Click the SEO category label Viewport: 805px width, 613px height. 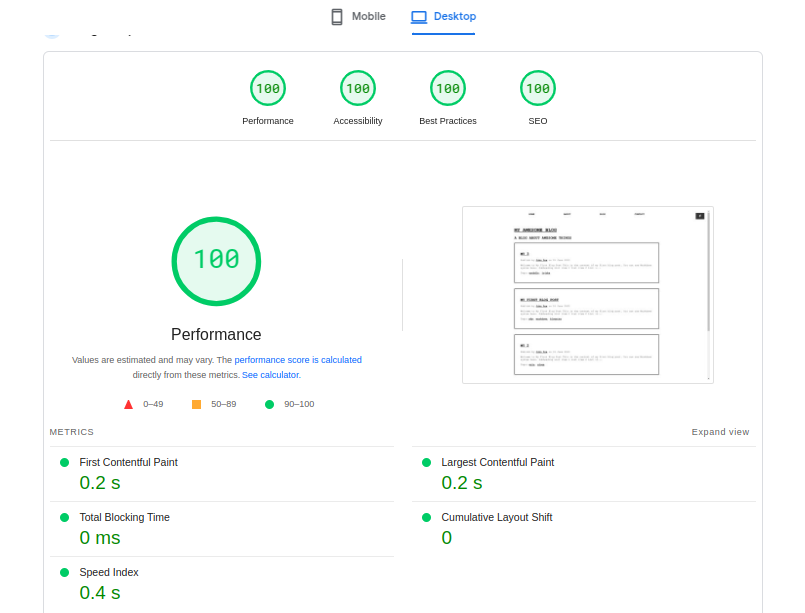tap(538, 121)
